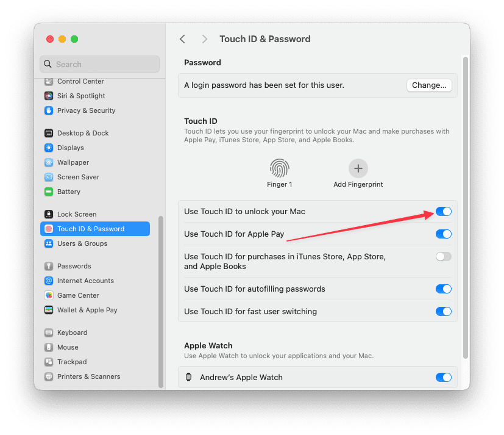Select Siri & Spotlight in sidebar

coord(95,96)
